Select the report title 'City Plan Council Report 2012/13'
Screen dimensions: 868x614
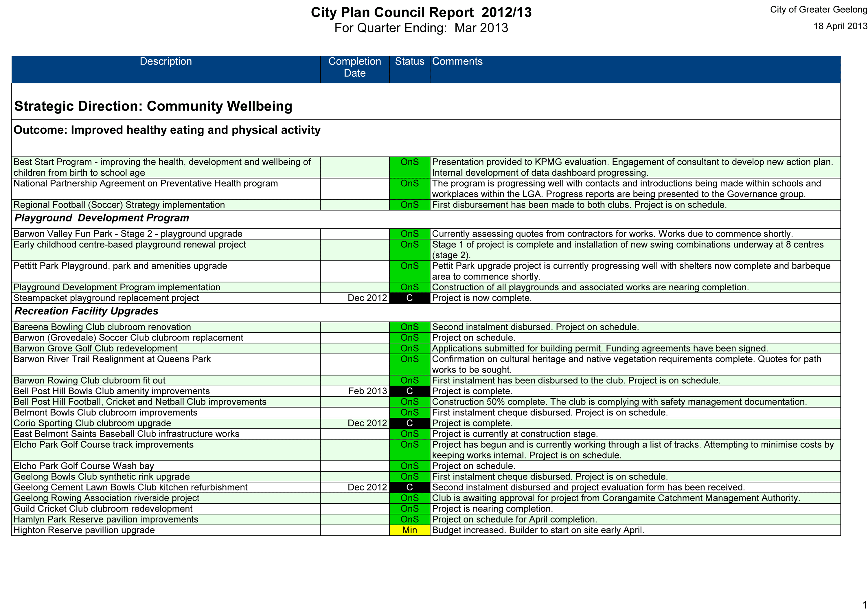[421, 12]
